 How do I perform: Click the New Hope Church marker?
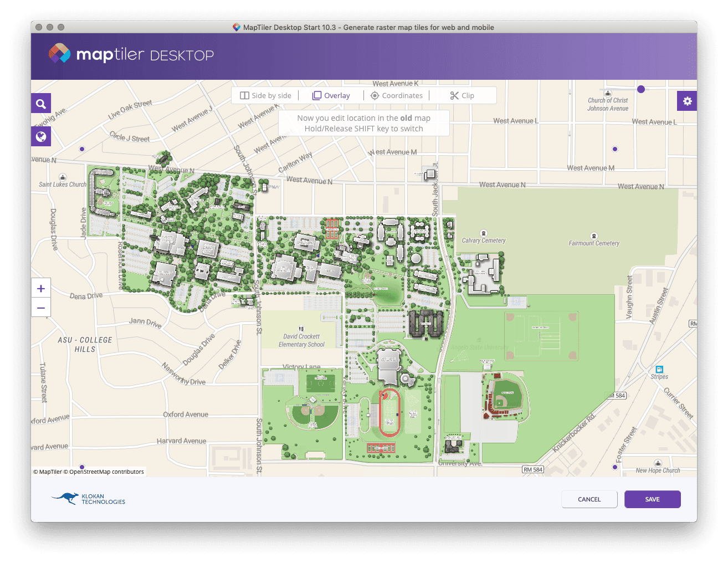(x=658, y=463)
